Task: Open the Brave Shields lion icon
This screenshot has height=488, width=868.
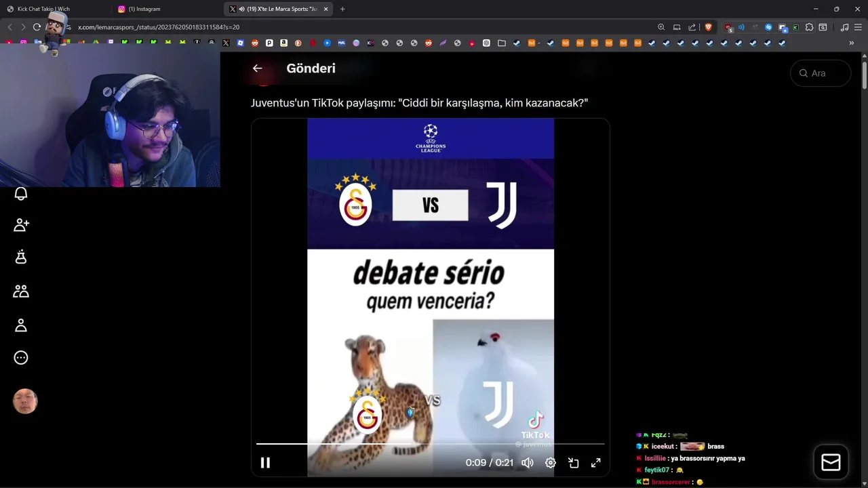Action: [x=709, y=27]
